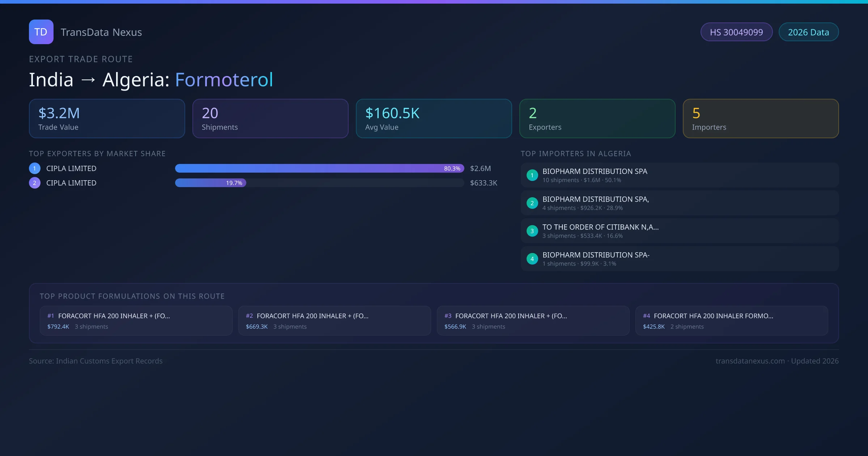The width and height of the screenshot is (868, 456).
Task: Click the circle 4 icon next to BIOPHARM DISTRIBUTION SPA-
Action: 532,259
